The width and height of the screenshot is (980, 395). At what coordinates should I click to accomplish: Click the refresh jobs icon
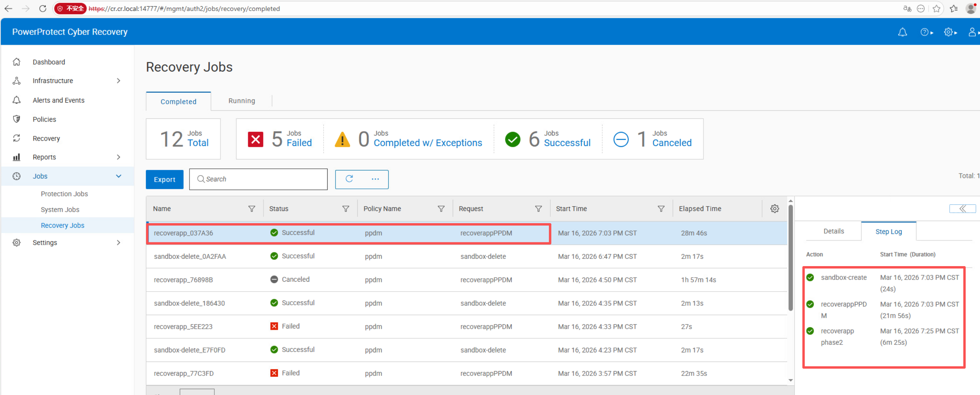tap(349, 179)
